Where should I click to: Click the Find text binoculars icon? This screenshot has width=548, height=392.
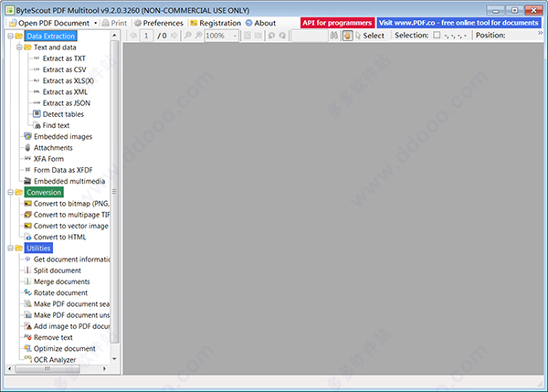(x=37, y=125)
